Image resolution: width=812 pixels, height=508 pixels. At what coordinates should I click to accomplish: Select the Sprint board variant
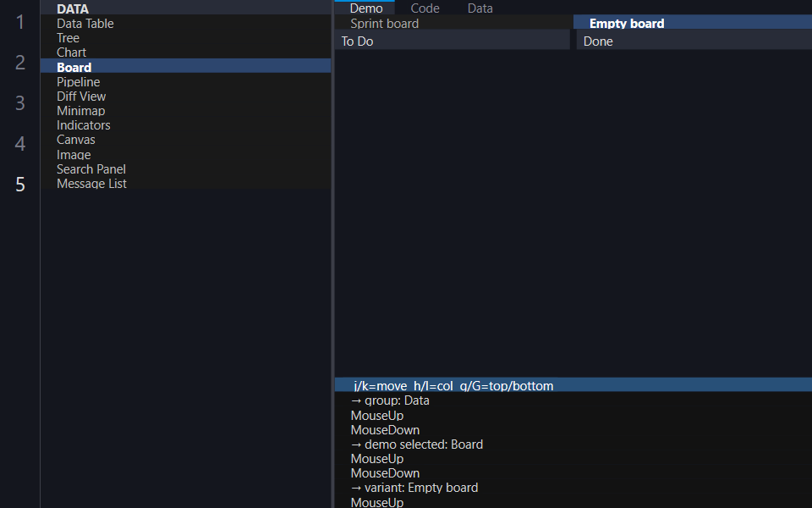point(453,24)
